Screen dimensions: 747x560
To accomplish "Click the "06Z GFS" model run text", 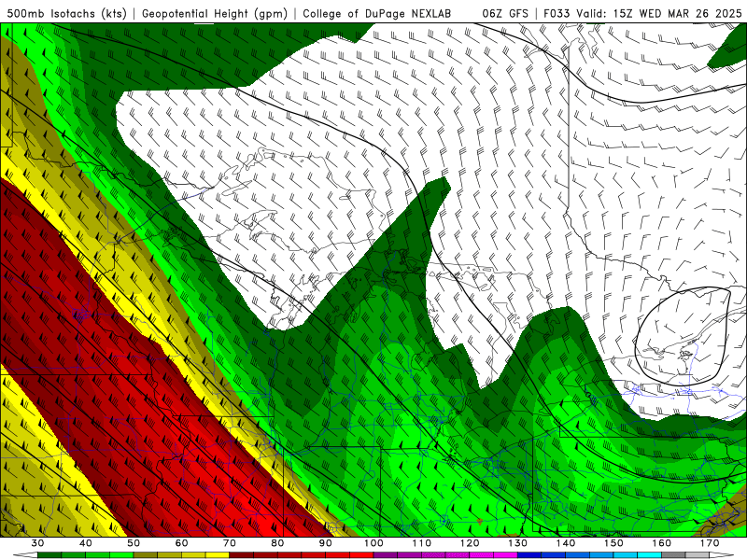I will click(x=505, y=13).
